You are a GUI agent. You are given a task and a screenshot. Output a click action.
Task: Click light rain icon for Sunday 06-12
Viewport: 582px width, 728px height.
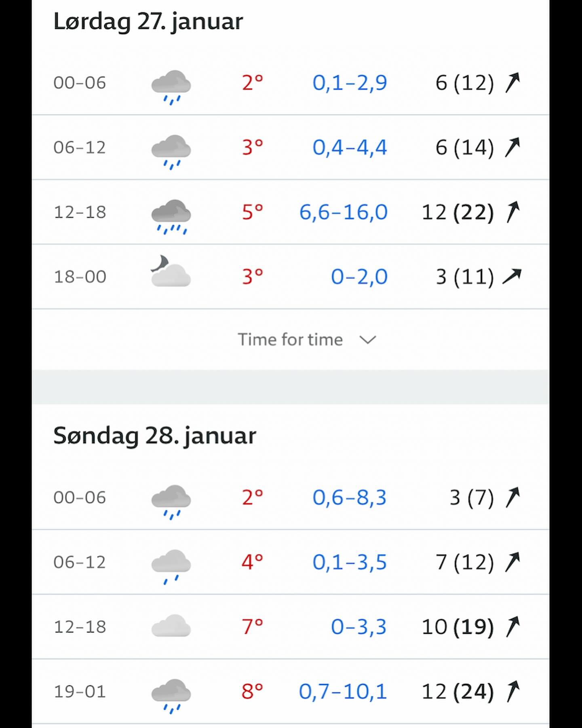tap(171, 567)
